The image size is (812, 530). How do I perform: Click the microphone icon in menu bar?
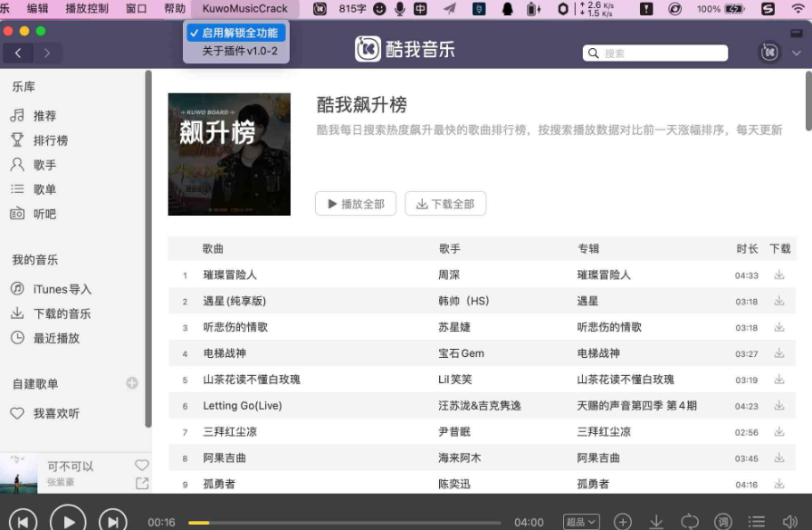click(x=399, y=9)
